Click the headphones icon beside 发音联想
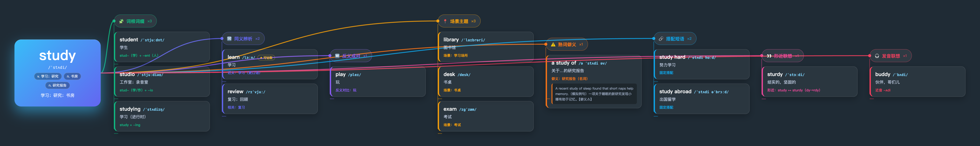The height and width of the screenshot is (146, 980). [877, 56]
